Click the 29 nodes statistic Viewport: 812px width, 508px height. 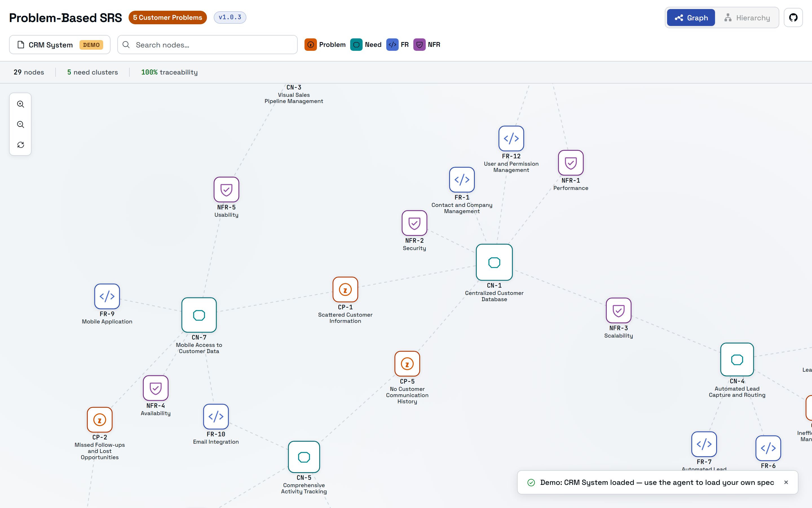coord(29,72)
